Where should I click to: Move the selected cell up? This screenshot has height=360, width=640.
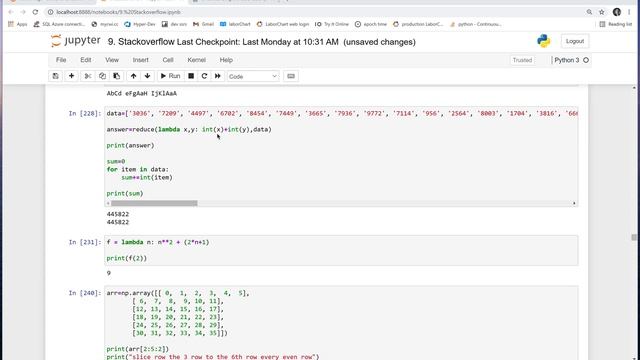point(133,76)
